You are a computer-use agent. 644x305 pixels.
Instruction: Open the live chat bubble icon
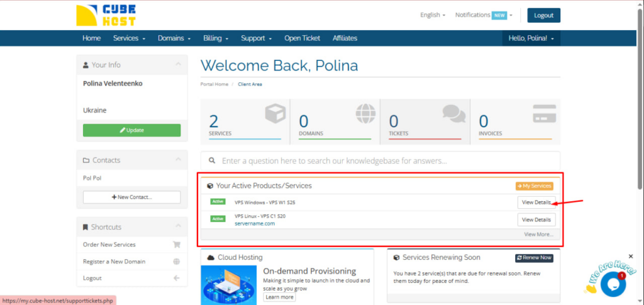coord(612,284)
